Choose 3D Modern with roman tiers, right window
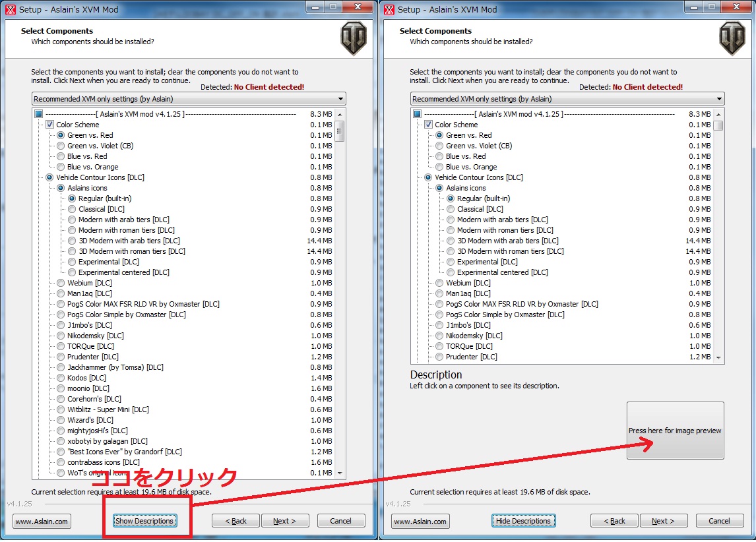Screen dimensions: 756x542 click(451, 251)
